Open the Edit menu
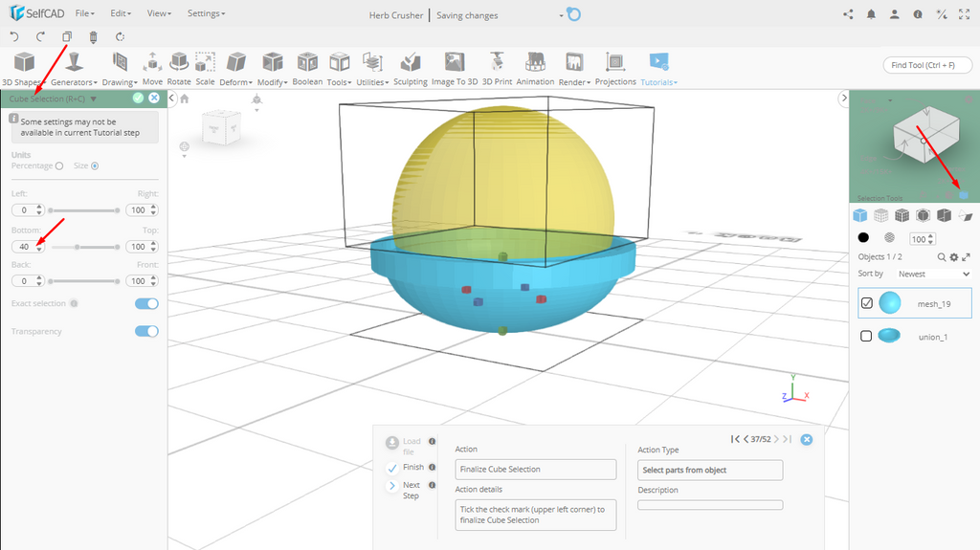The image size is (980, 550). tap(121, 13)
